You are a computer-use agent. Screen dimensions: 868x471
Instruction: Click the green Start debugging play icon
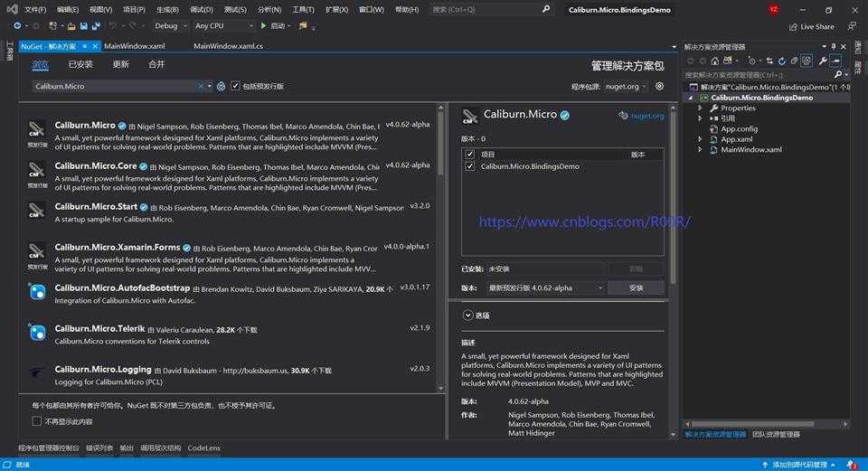pos(263,25)
